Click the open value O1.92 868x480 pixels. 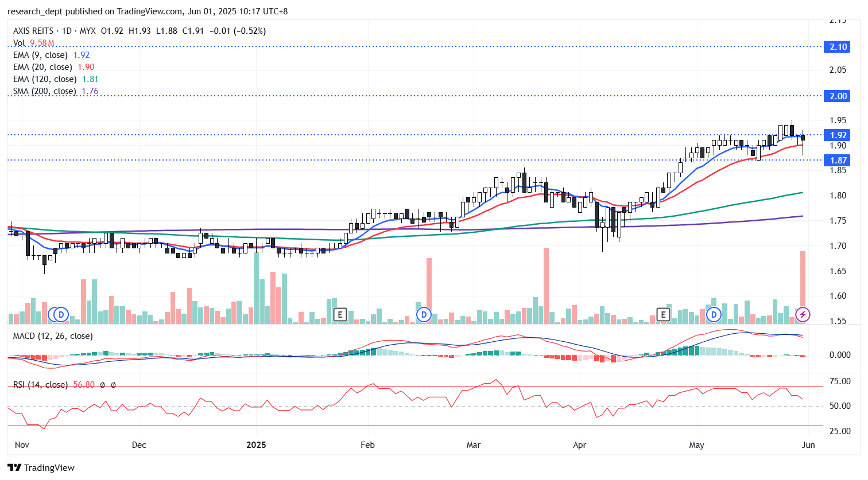[x=112, y=31]
